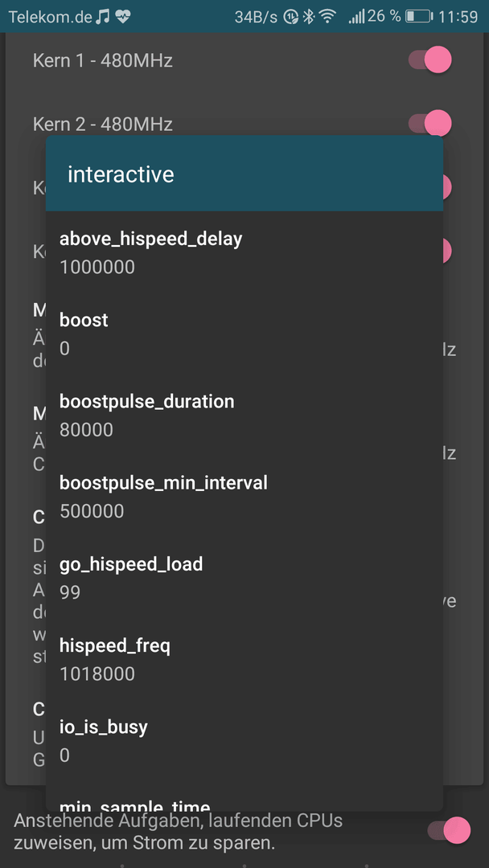Tap the Wi-Fi status bar icon
This screenshot has width=489, height=868.
tap(328, 17)
